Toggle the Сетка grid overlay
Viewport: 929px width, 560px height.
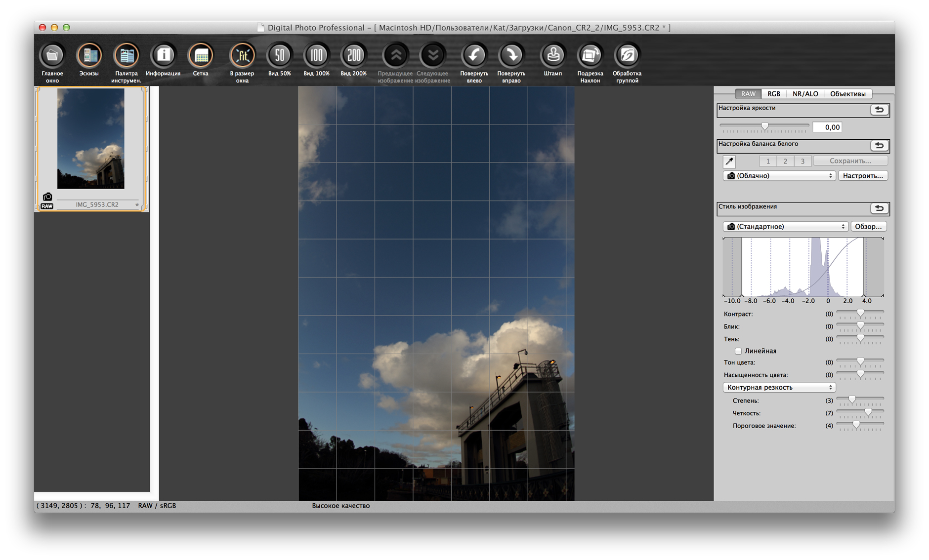tap(201, 56)
